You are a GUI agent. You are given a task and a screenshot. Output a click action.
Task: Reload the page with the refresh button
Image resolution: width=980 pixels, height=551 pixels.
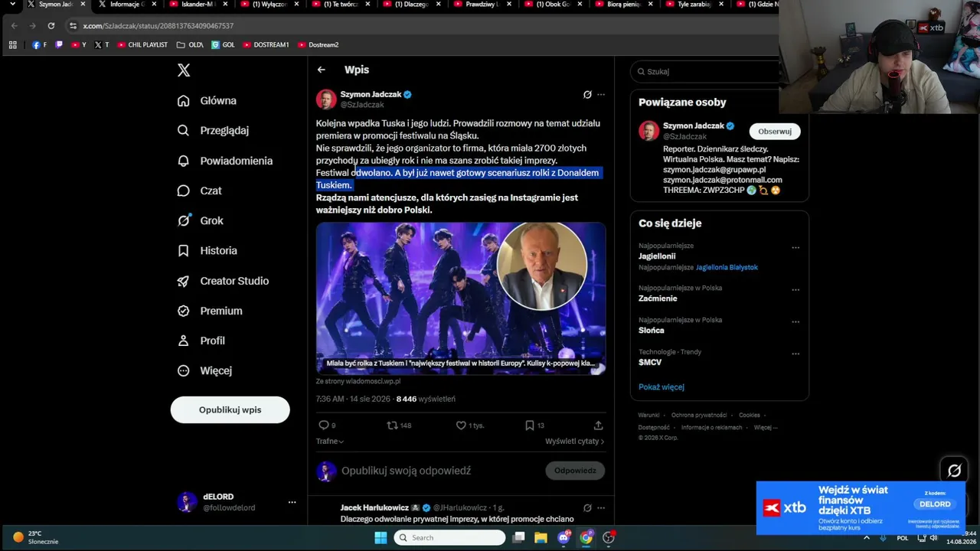(51, 26)
